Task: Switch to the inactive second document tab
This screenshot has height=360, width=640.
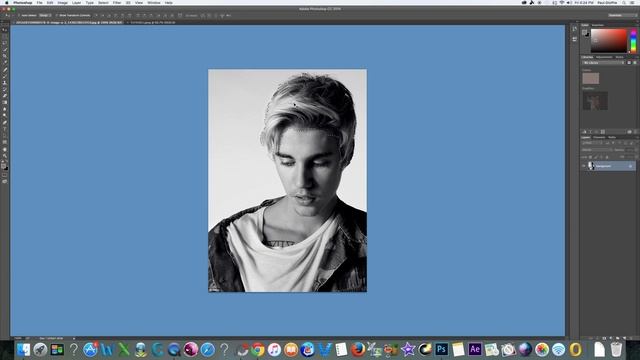Action: (153, 22)
